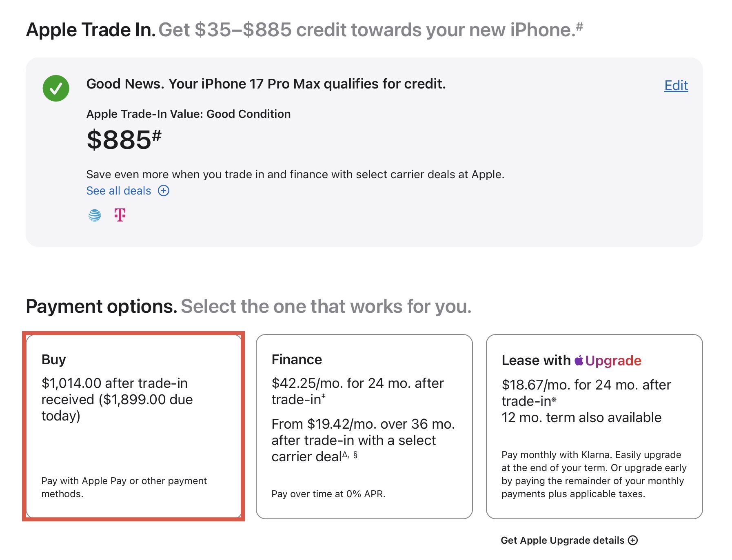
Task: Click the footnote mark ending the Trade In headline
Action: click(x=579, y=27)
